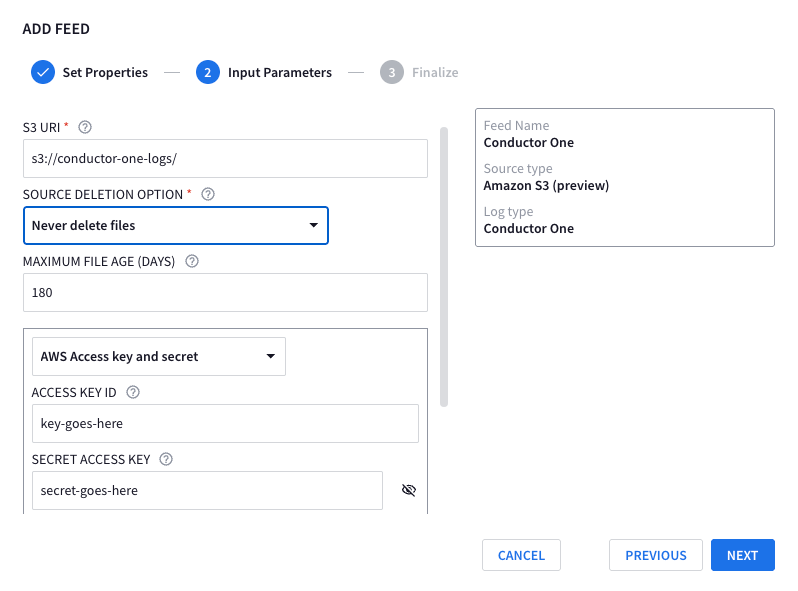Expand the AWS Access key and secret dropdown
798x591 pixels.
pos(158,356)
